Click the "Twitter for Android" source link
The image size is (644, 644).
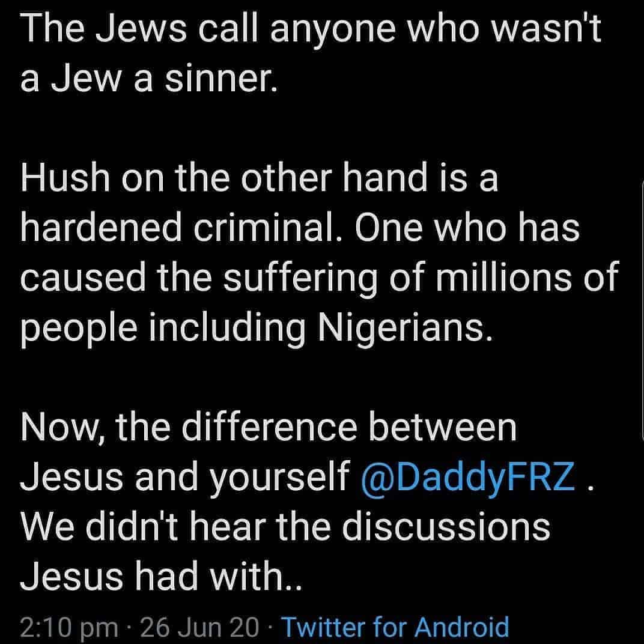pos(395,628)
